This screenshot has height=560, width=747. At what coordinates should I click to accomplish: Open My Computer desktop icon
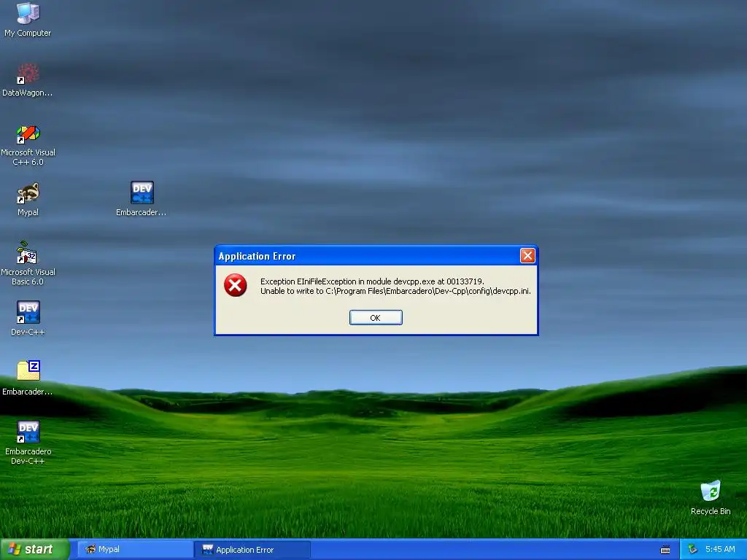[x=28, y=19]
